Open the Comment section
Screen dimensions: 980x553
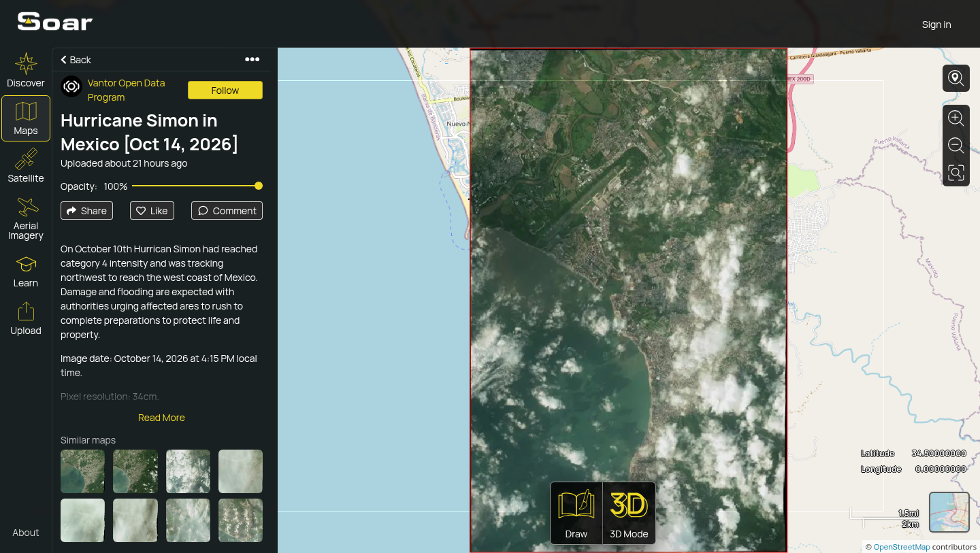227,211
